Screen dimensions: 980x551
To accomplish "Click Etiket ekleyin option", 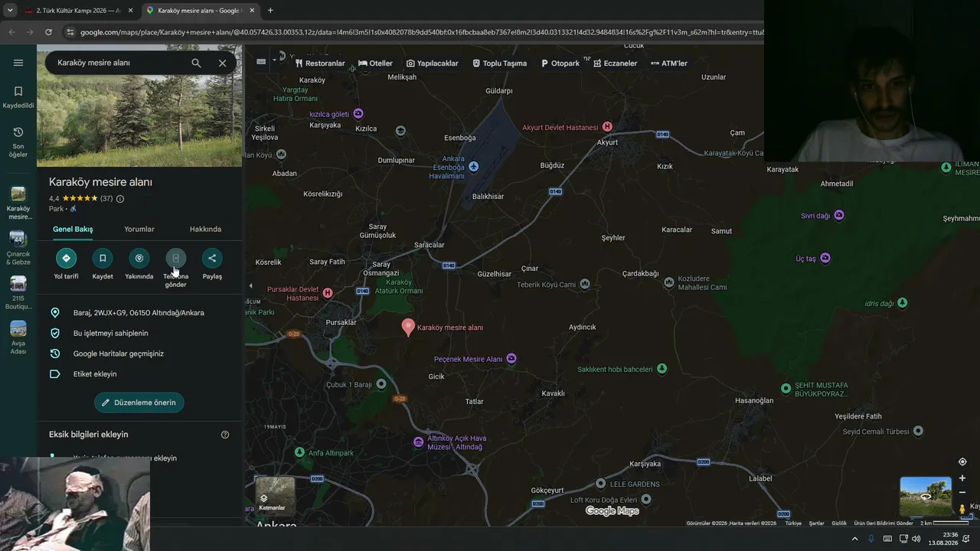I will click(95, 374).
